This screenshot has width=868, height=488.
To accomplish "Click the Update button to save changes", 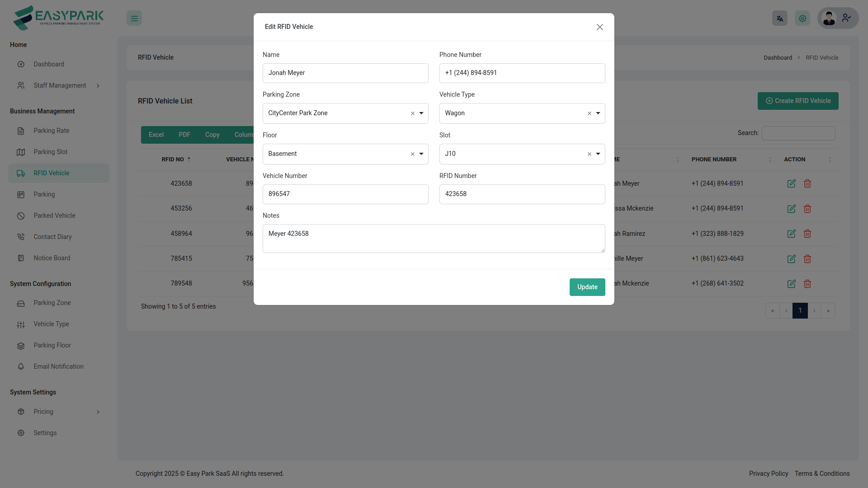I will click(x=587, y=287).
